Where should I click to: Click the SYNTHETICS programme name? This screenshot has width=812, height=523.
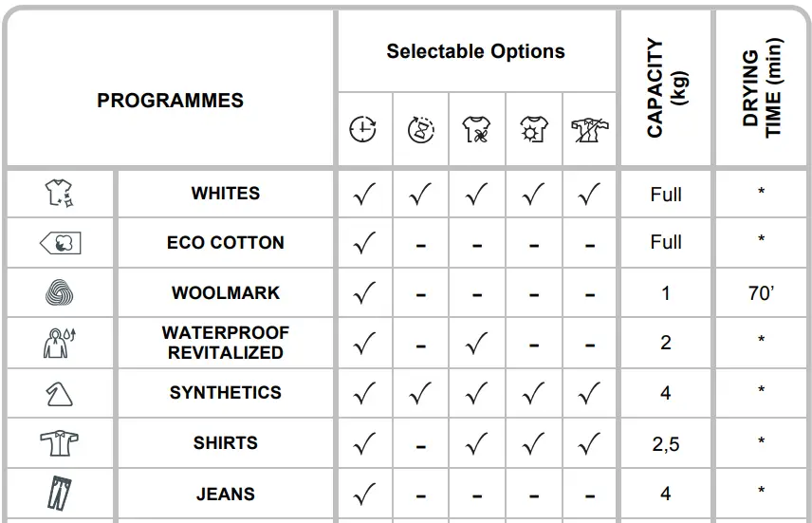tap(226, 393)
